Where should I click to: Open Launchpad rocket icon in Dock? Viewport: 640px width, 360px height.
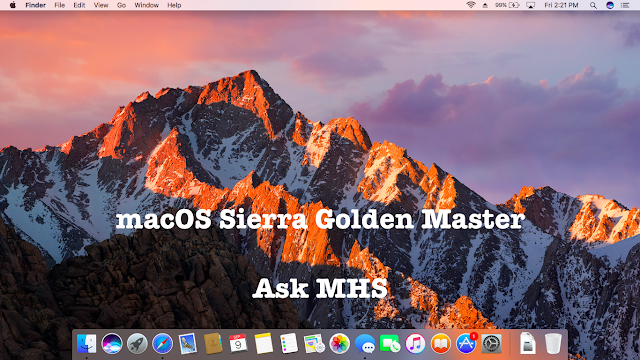pos(137,343)
